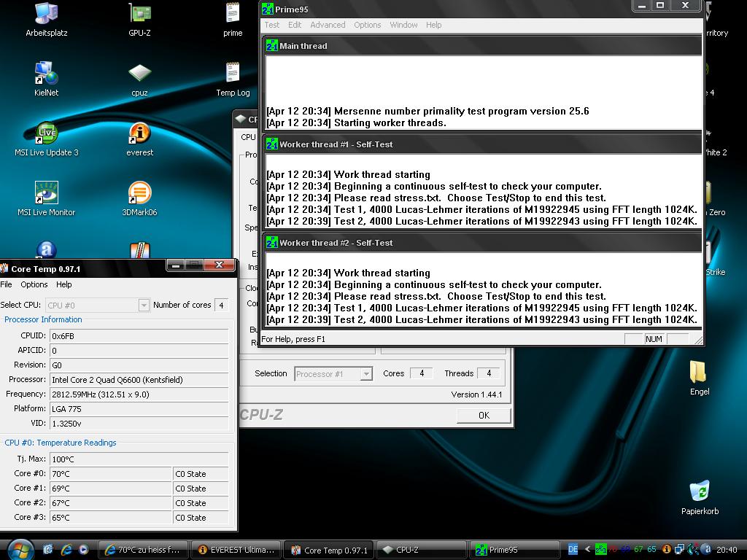Screen dimensions: 747x560
Task: Click Core #1 temperature 69°C
Action: click(111, 488)
